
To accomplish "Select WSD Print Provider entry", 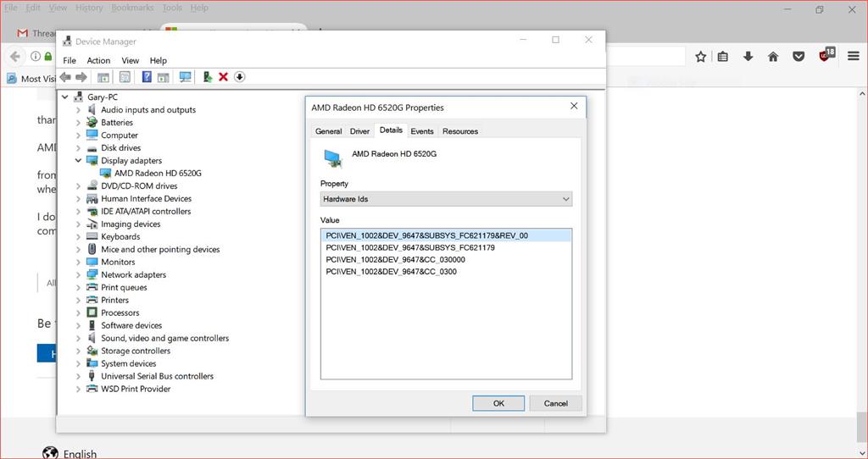I will tap(136, 389).
